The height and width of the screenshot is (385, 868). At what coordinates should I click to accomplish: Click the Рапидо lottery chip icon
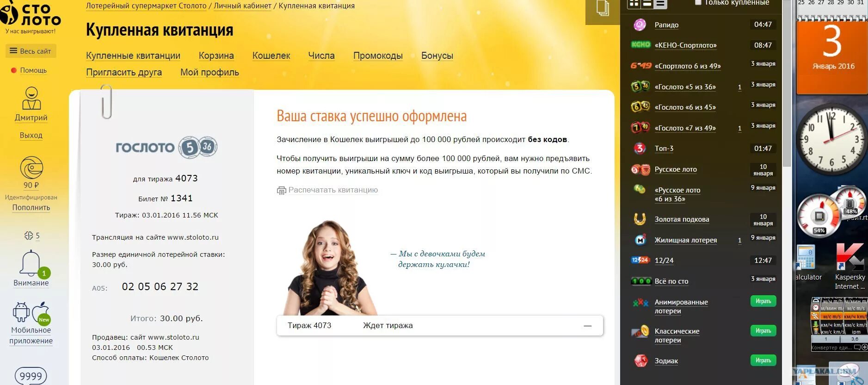coord(640,25)
